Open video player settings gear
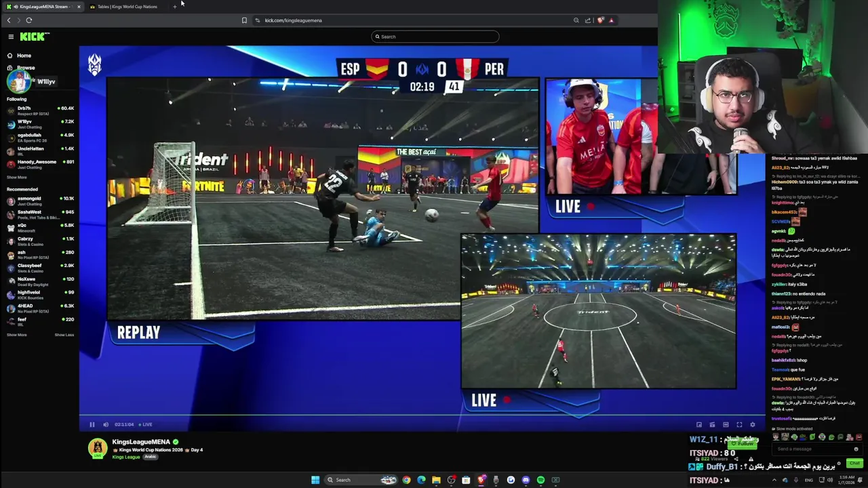The height and width of the screenshot is (488, 868). [753, 424]
